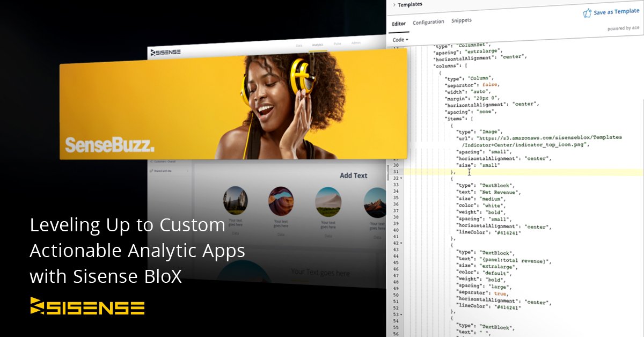Click the "separator": false code line
Viewport: 644px width, 337px height.
point(472,85)
